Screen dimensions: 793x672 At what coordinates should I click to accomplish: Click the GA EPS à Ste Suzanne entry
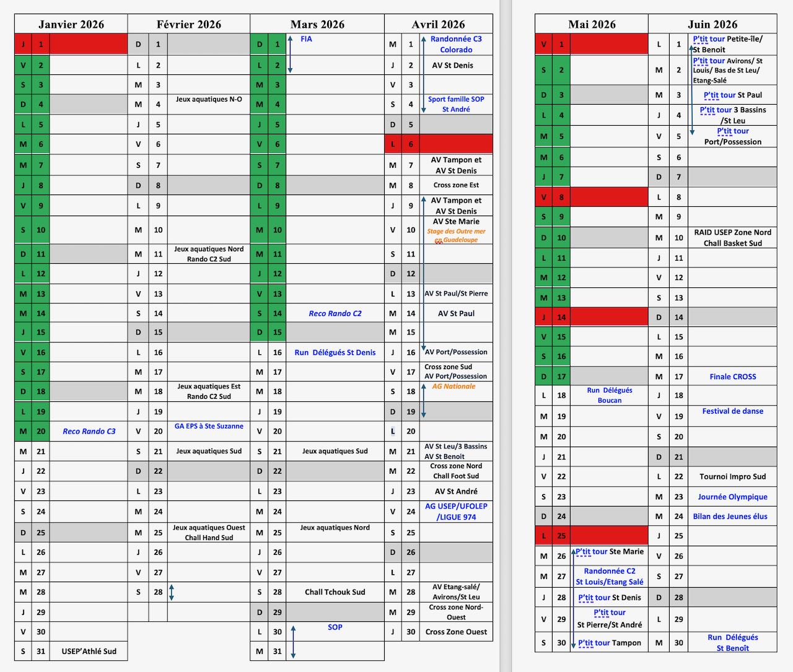point(209,426)
